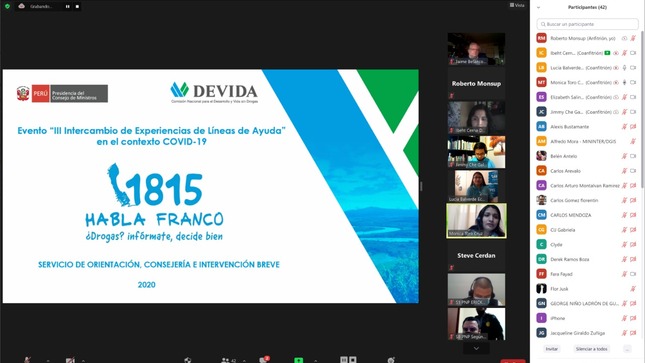Toggle Monica Toro's camera icon in list

point(633,82)
